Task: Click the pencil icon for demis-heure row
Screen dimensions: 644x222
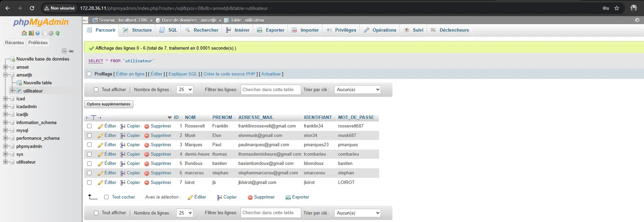Action: [100, 154]
